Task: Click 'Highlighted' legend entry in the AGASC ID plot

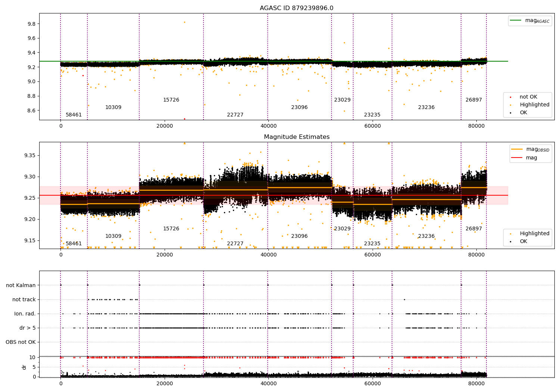Action: coord(530,105)
